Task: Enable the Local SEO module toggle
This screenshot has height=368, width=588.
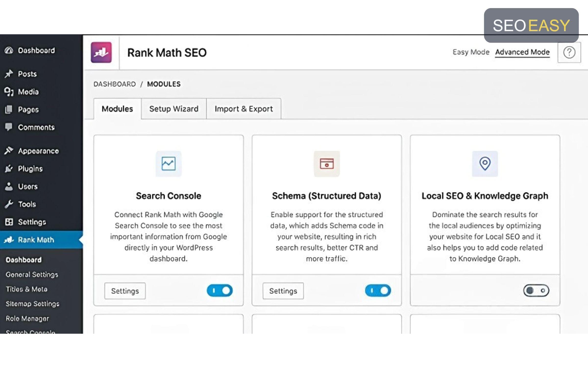Action: click(536, 290)
